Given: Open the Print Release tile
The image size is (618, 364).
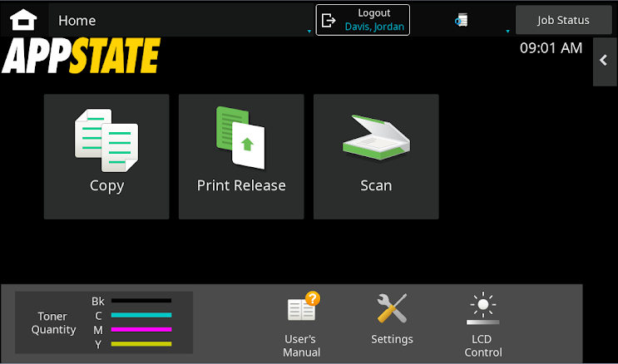Looking at the screenshot, I should [x=241, y=156].
